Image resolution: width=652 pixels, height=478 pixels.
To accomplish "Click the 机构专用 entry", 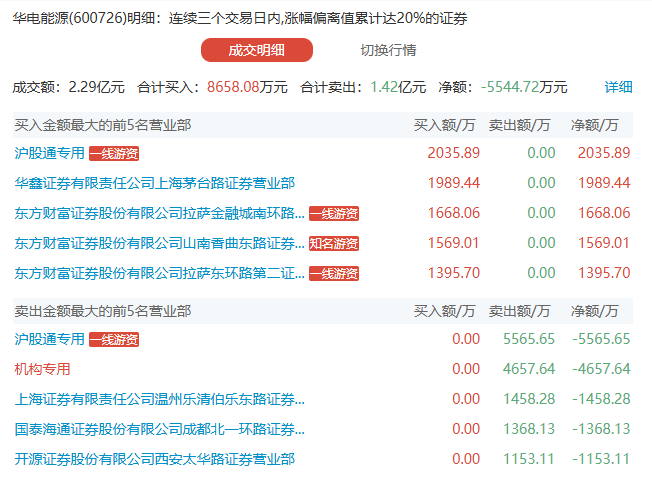I will (x=42, y=369).
